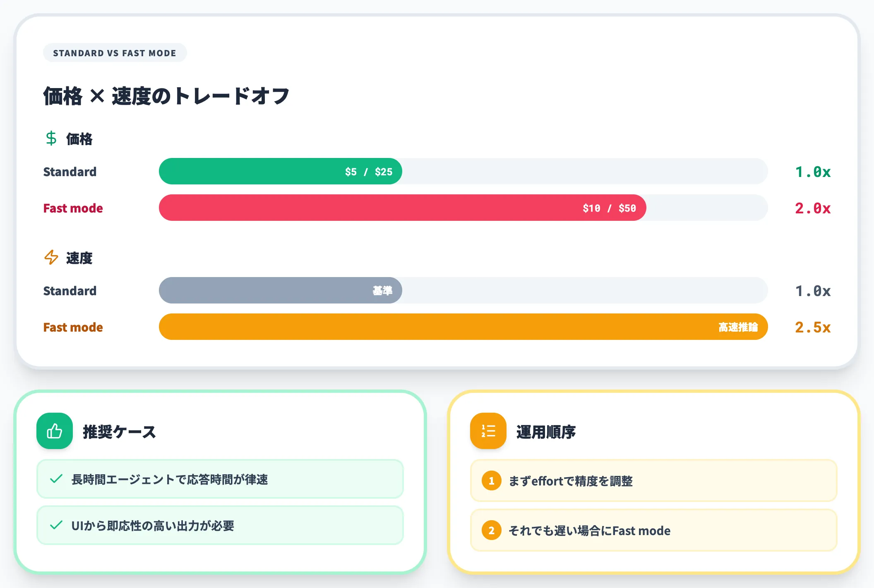Click the Standard label in the price section
Screen dimensions: 874x588
tap(70, 172)
